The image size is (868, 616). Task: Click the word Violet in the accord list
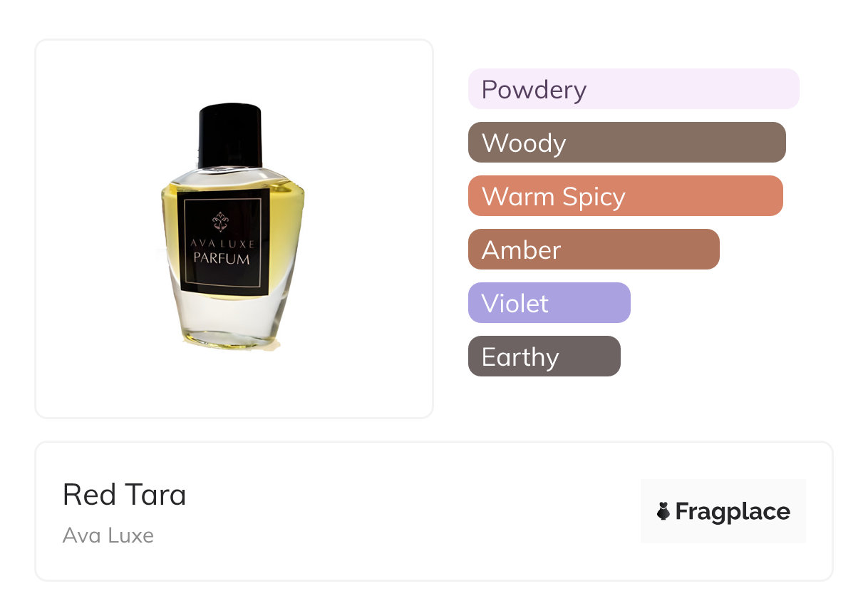click(x=515, y=304)
